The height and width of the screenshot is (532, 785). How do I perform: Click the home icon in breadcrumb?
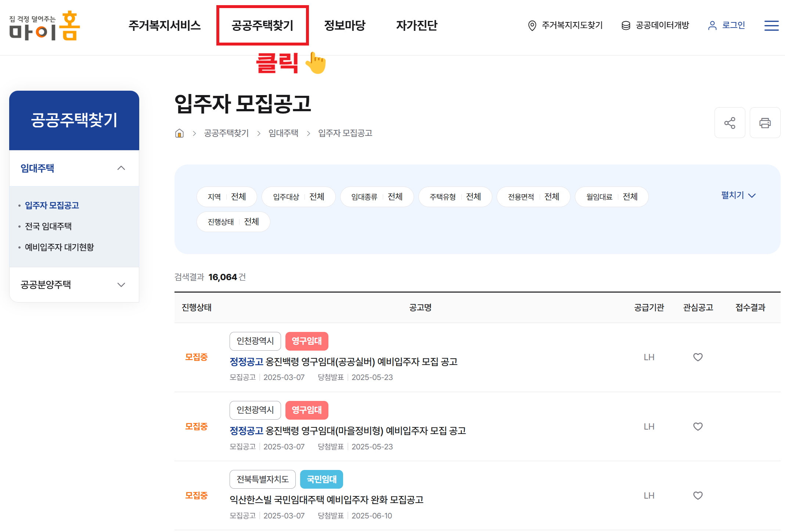(179, 133)
